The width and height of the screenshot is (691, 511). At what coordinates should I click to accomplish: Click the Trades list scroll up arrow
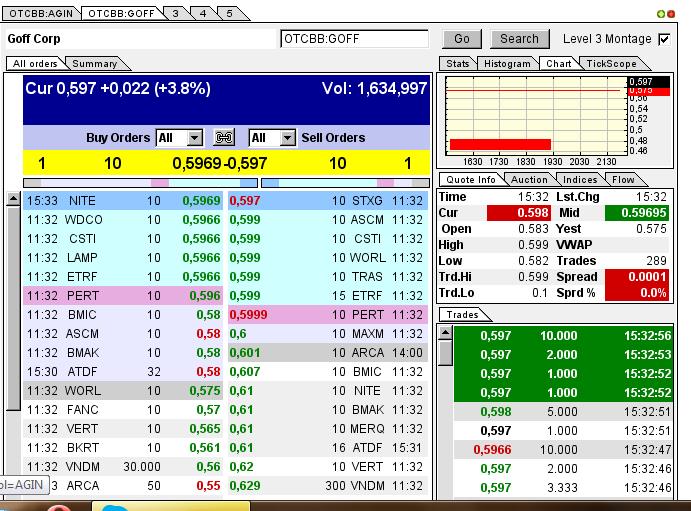[x=446, y=332]
